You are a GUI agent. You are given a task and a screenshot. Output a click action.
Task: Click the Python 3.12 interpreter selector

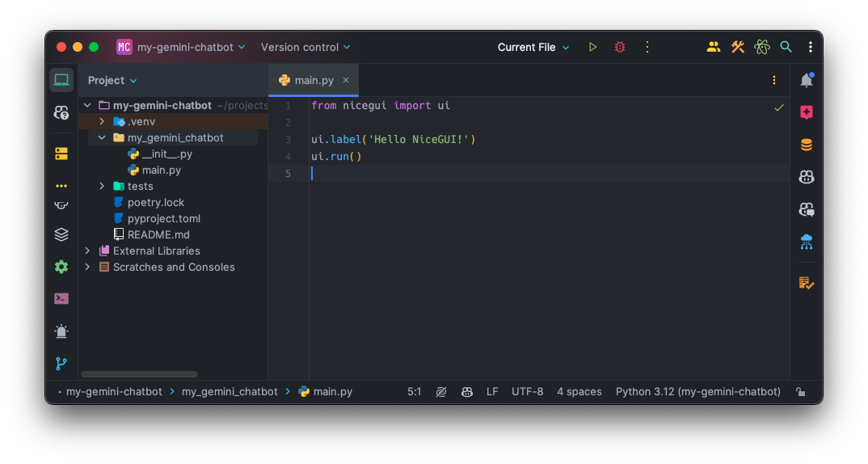[x=697, y=392]
